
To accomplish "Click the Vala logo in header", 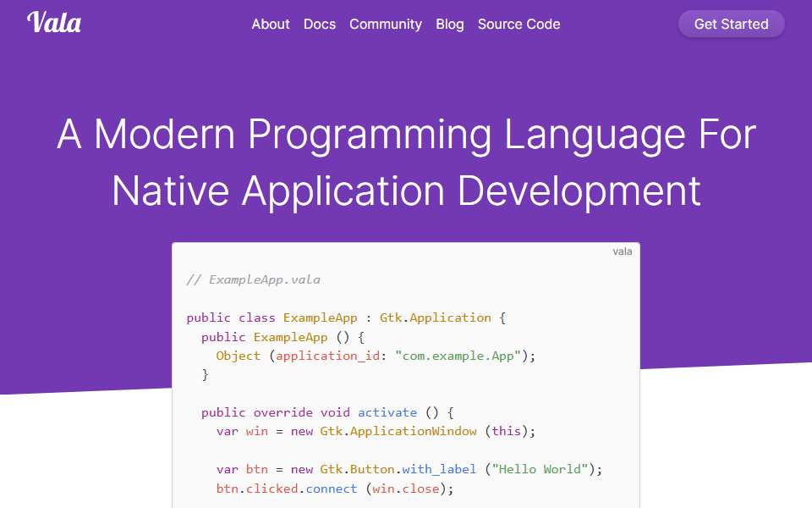I will click(54, 22).
